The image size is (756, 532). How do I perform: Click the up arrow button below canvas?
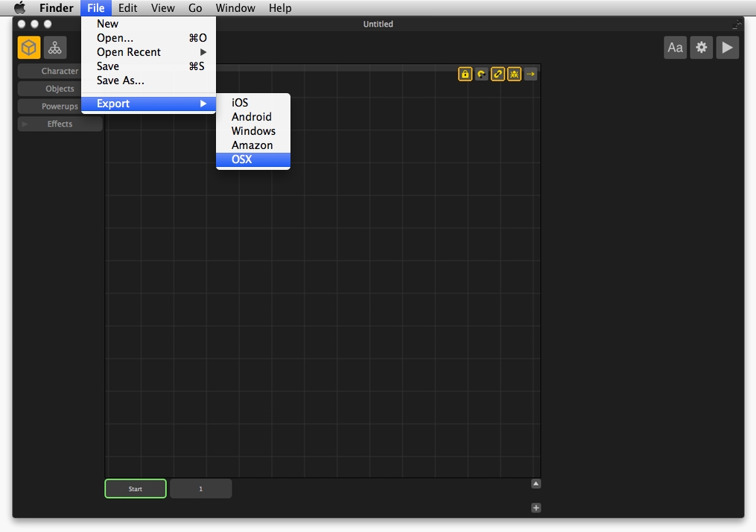[x=536, y=484]
